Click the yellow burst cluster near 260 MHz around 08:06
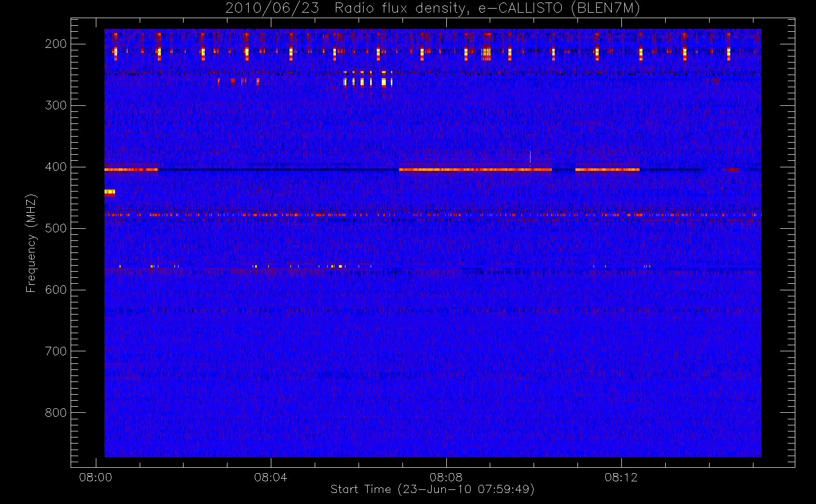 368,81
